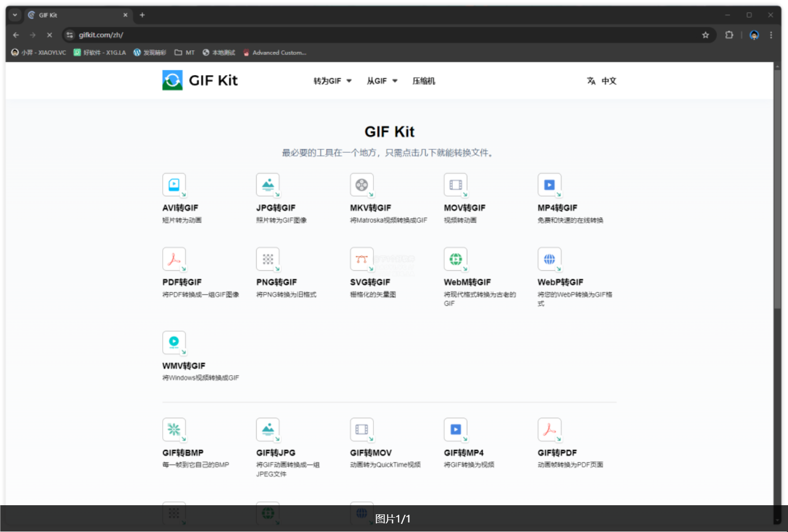Click the PNG转GIF title link
This screenshot has height=532, width=788.
(x=276, y=282)
